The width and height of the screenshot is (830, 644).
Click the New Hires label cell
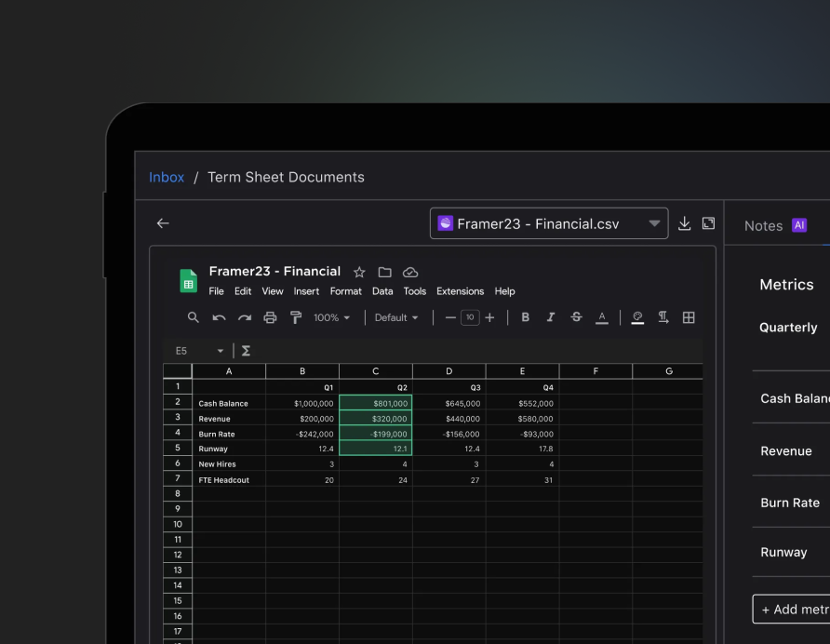[229, 464]
